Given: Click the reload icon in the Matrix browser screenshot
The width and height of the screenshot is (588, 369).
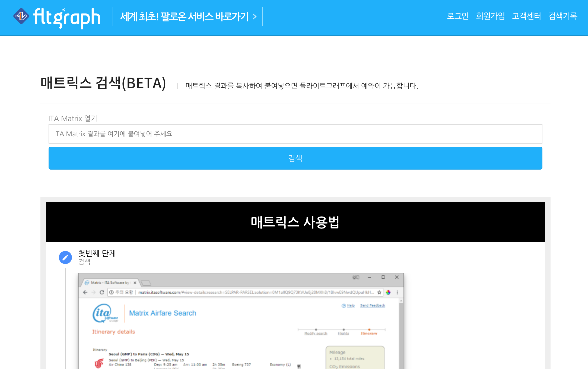Looking at the screenshot, I should pos(102,292).
